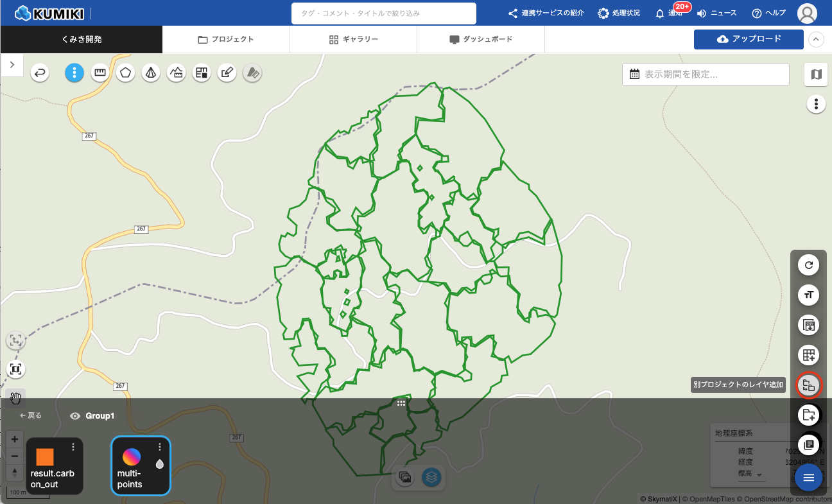832x504 pixels.
Task: Select the ruler distance measurement tool
Action: pos(100,73)
